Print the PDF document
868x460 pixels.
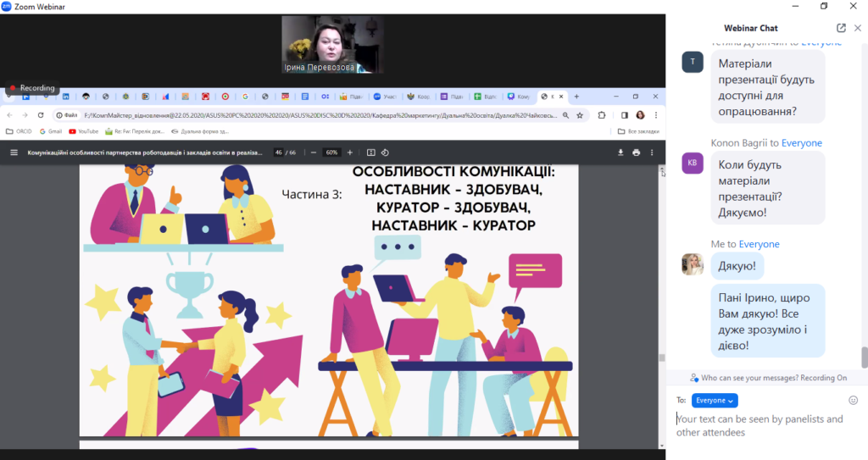click(x=636, y=152)
